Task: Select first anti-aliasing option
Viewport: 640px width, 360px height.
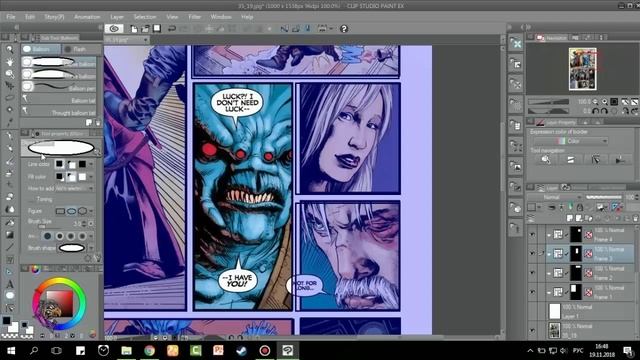Action: tap(48, 236)
